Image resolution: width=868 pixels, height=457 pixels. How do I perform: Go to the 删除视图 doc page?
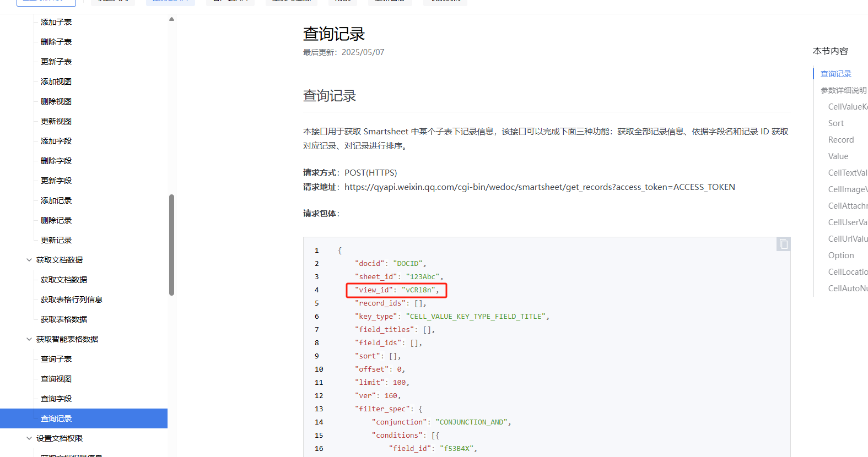point(56,101)
